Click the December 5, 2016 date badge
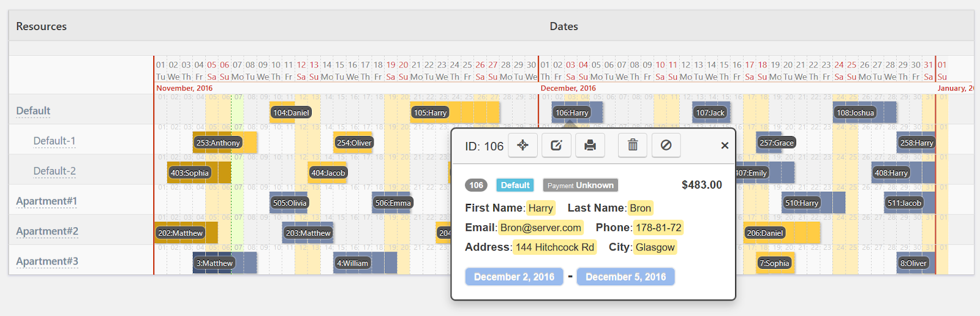Image resolution: width=980 pixels, height=316 pixels. (x=625, y=277)
